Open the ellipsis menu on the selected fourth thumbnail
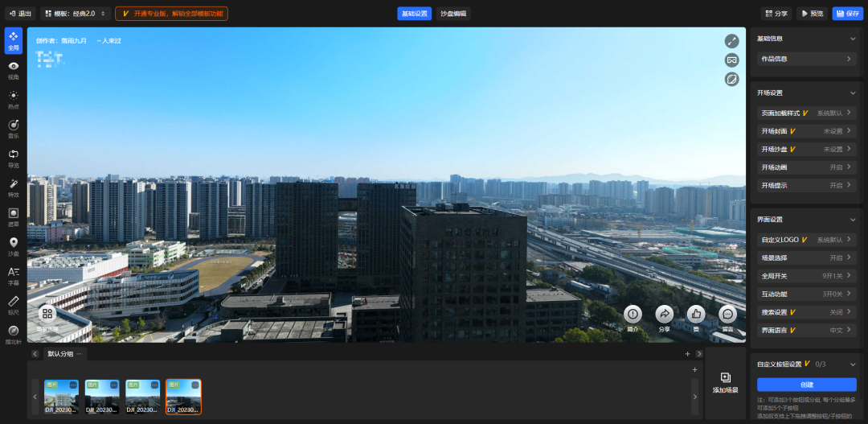This screenshot has width=868, height=424. [x=195, y=385]
